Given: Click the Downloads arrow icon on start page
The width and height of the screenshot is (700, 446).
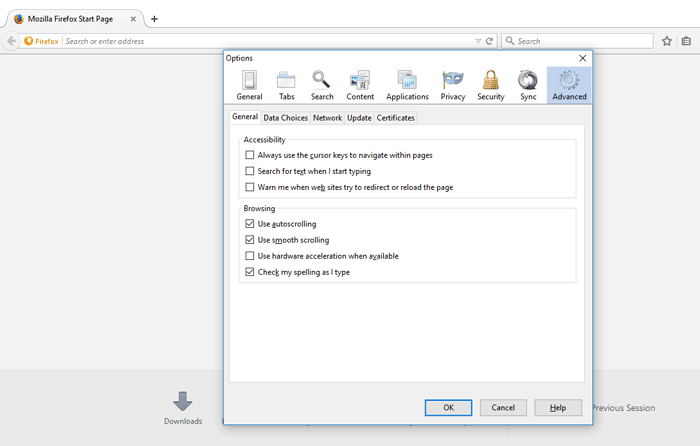Looking at the screenshot, I should pyautogui.click(x=183, y=401).
